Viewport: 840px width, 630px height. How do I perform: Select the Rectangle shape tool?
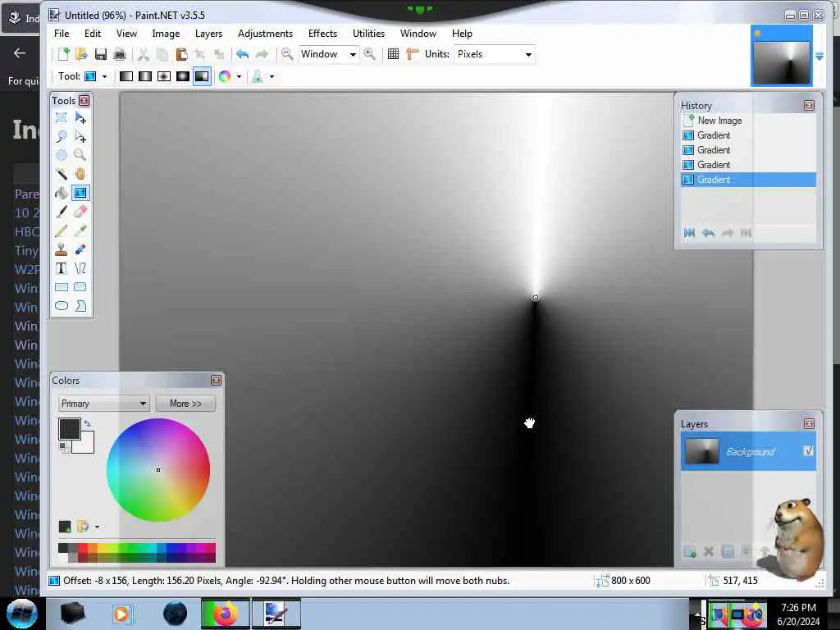(61, 287)
